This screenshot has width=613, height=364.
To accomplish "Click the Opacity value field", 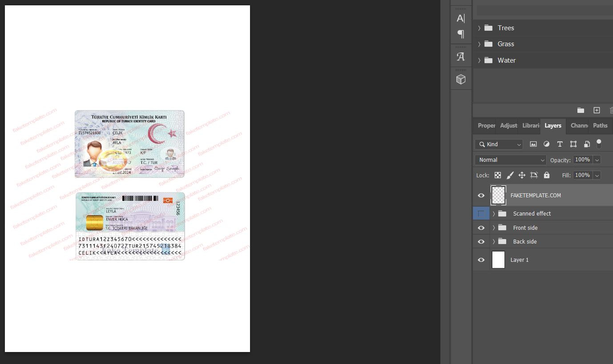I will tap(582, 160).
